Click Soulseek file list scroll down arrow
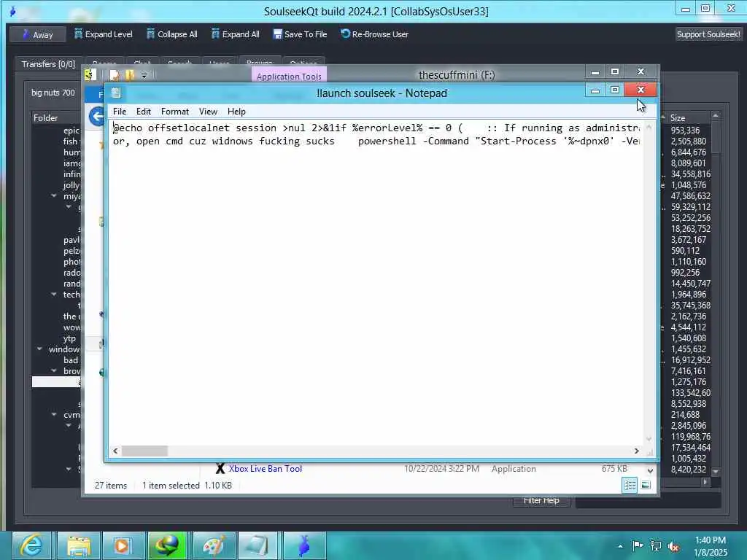Image resolution: width=747 pixels, height=560 pixels. [716, 472]
